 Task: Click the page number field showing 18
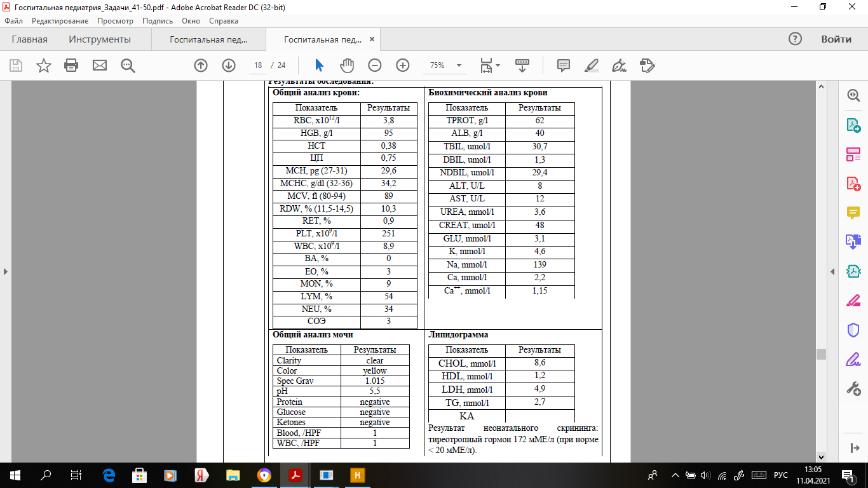258,65
